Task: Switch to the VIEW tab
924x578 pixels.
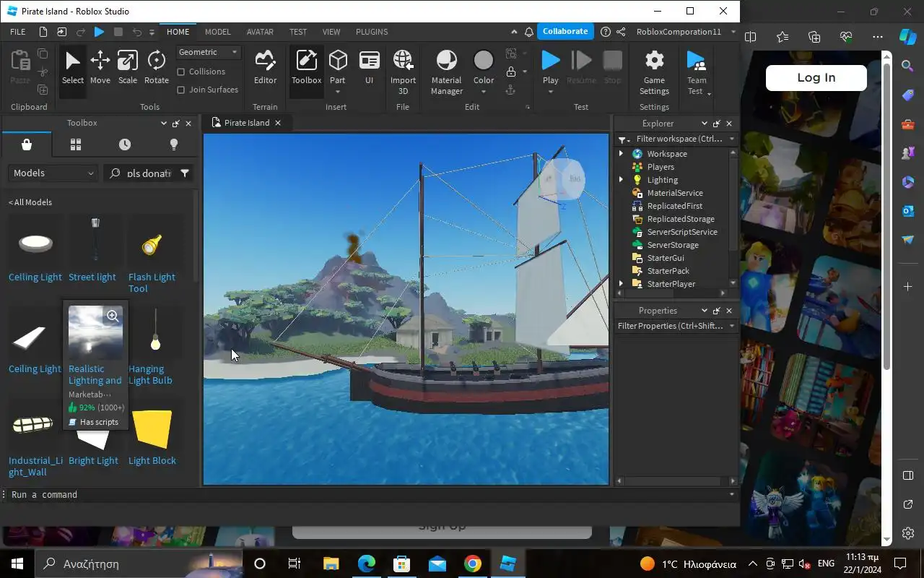Action: [331, 32]
